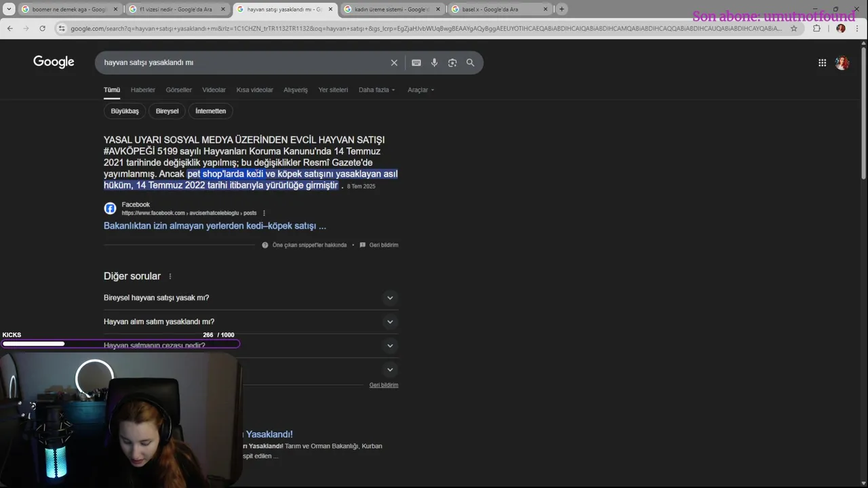Switch to Görseller results tab
The height and width of the screenshot is (488, 868).
[x=179, y=89]
